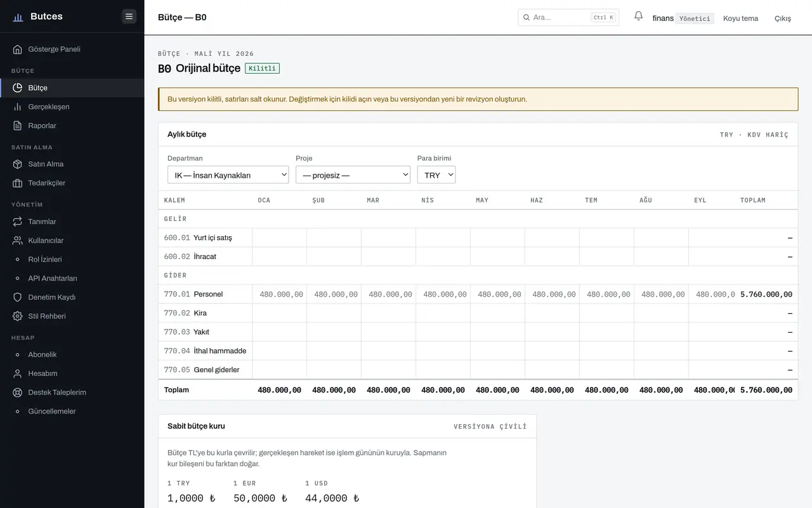812x508 pixels.
Task: Open Tedarikçiler briefcase icon
Action: [17, 183]
